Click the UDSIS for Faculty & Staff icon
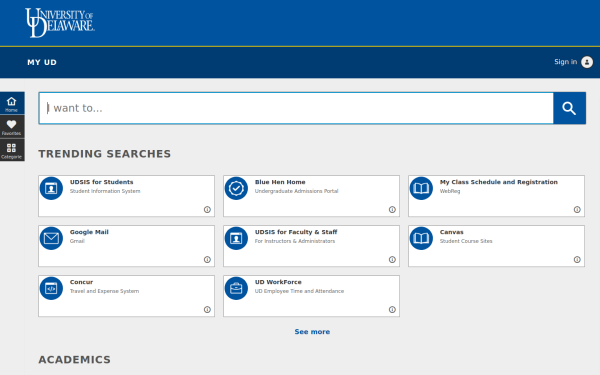Screen dimensions: 600x375 tap(236, 238)
